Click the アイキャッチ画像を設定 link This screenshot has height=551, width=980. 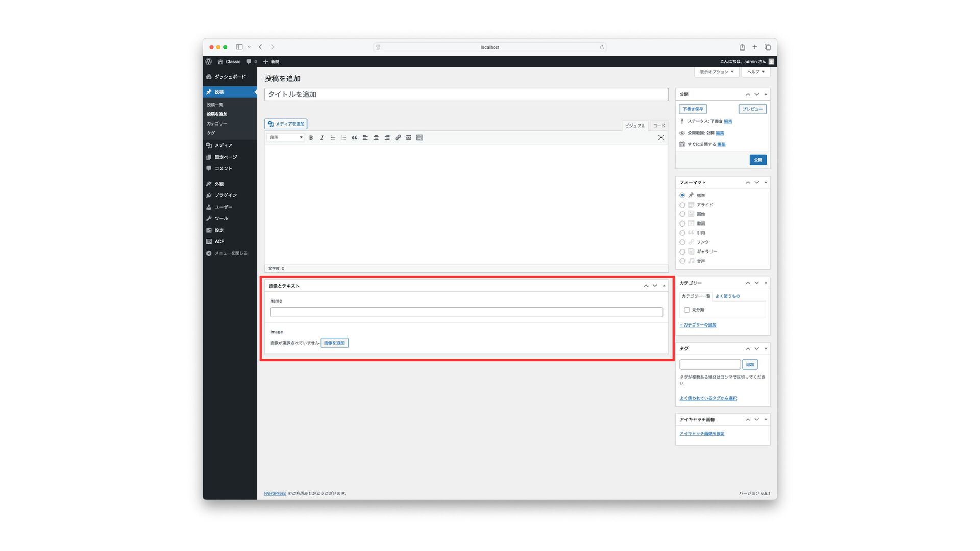coord(702,434)
